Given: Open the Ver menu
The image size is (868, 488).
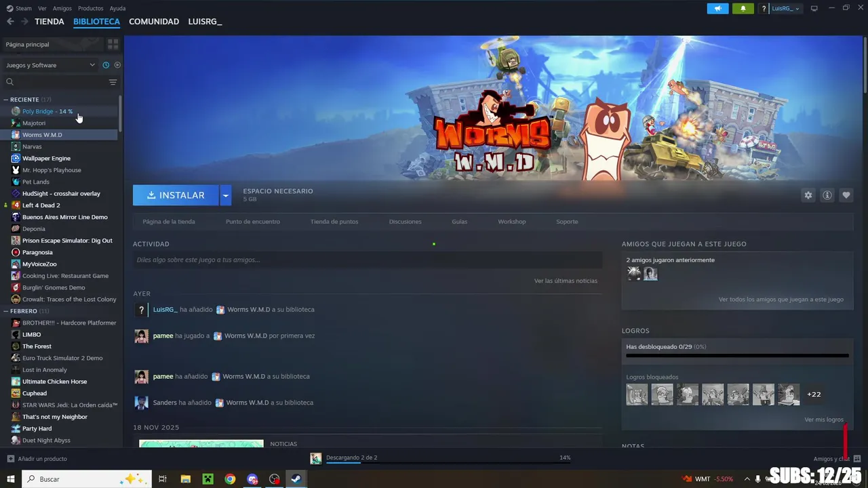Looking at the screenshot, I should tap(42, 8).
